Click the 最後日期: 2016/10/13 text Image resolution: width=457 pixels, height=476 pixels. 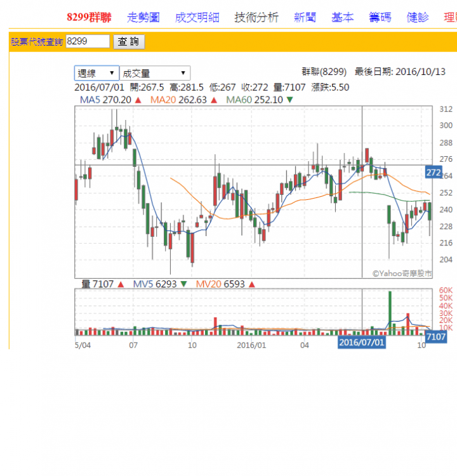point(400,72)
